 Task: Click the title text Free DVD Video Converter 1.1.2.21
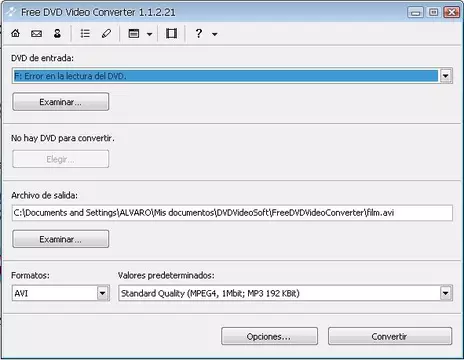tap(98, 12)
